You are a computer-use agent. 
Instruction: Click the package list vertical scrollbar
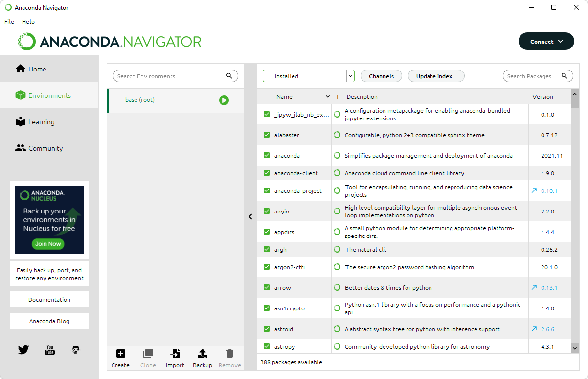tap(575, 220)
